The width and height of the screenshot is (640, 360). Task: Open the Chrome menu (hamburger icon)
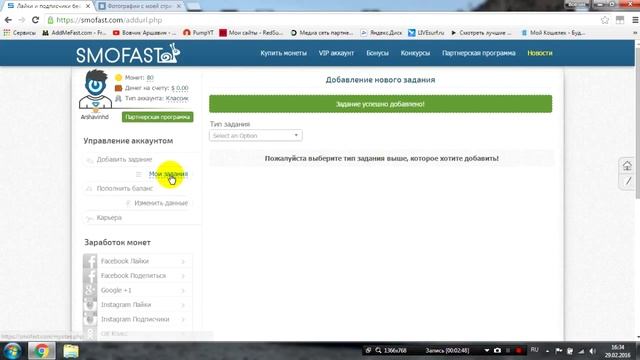point(635,20)
